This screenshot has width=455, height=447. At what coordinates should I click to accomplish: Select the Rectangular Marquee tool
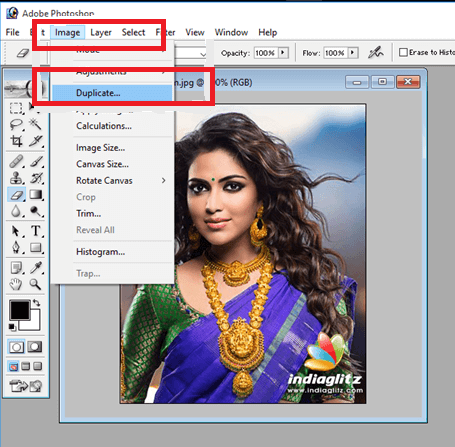tap(16, 108)
